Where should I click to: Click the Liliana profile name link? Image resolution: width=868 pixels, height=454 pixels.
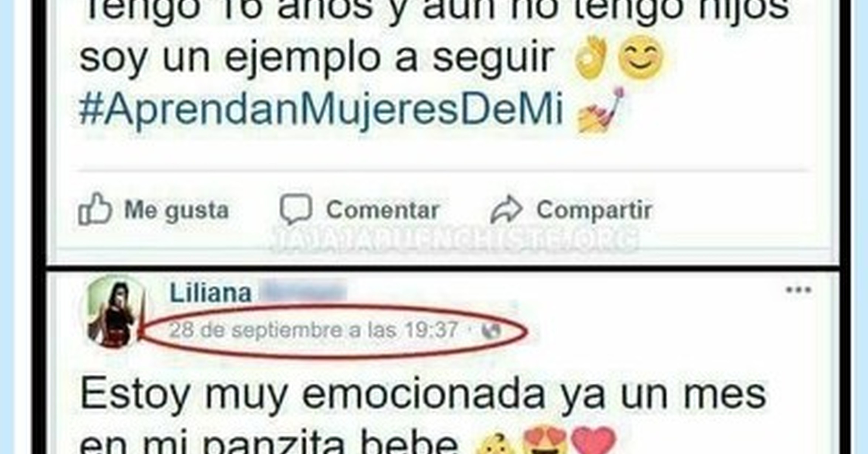click(x=211, y=293)
